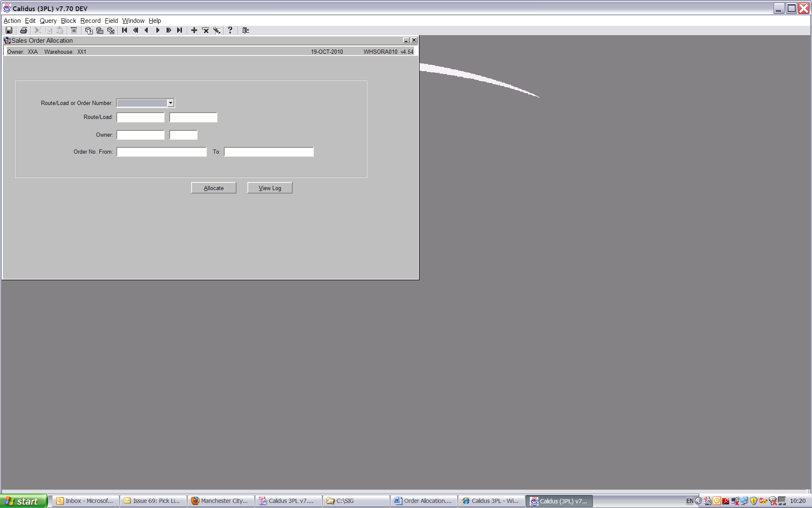Switch to Inbox - Microsoft taskbar item
The width and height of the screenshot is (812, 508).
click(86, 501)
